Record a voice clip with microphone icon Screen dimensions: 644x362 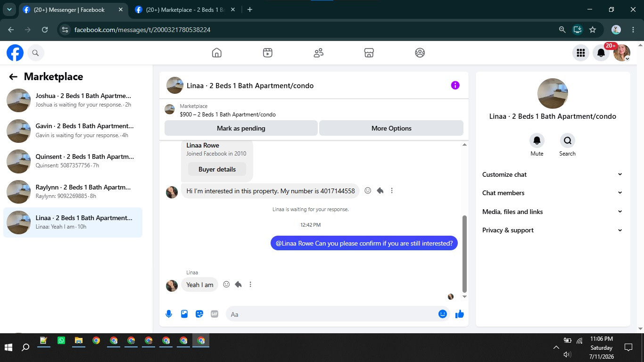pyautogui.click(x=169, y=314)
